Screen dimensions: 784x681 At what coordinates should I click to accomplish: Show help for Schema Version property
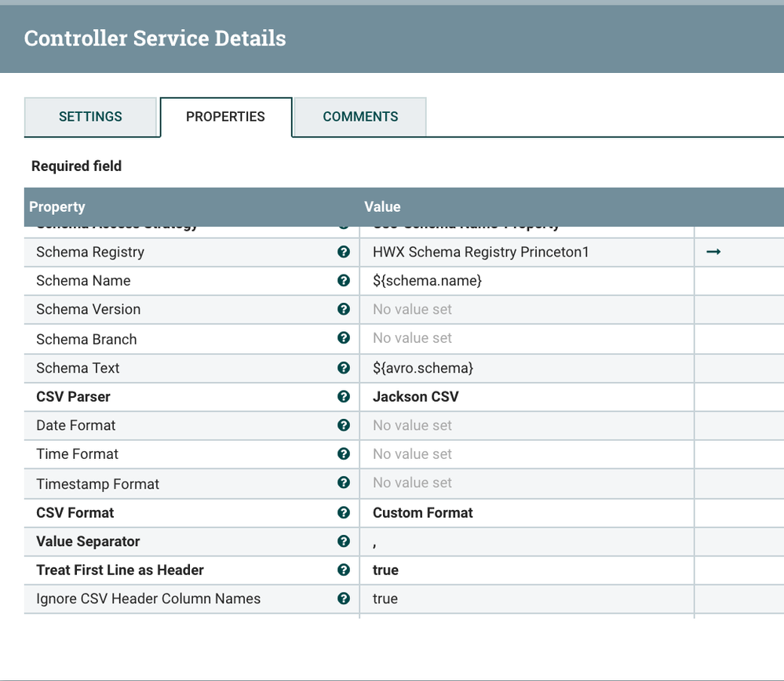[344, 309]
